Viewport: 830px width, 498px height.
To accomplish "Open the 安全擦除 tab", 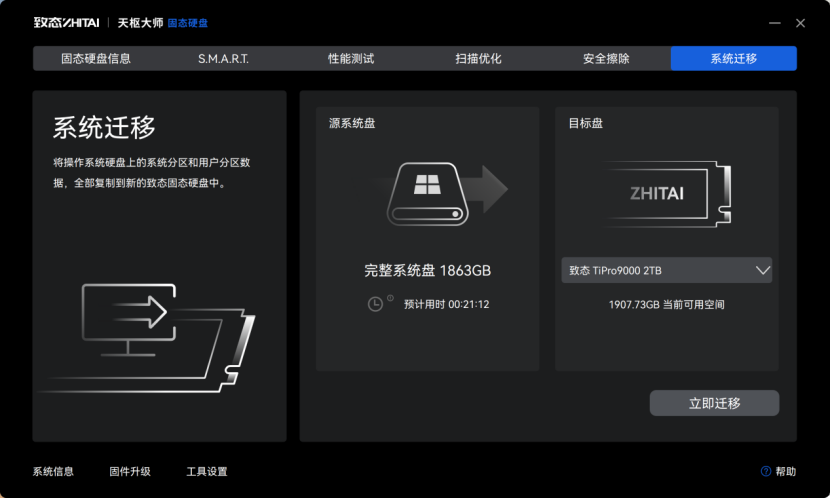I will [x=606, y=58].
